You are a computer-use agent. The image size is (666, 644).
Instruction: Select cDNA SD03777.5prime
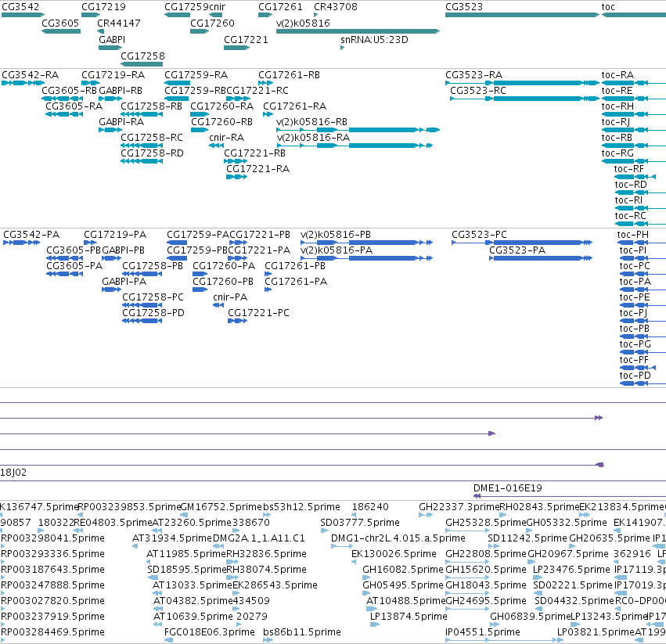pos(360,523)
